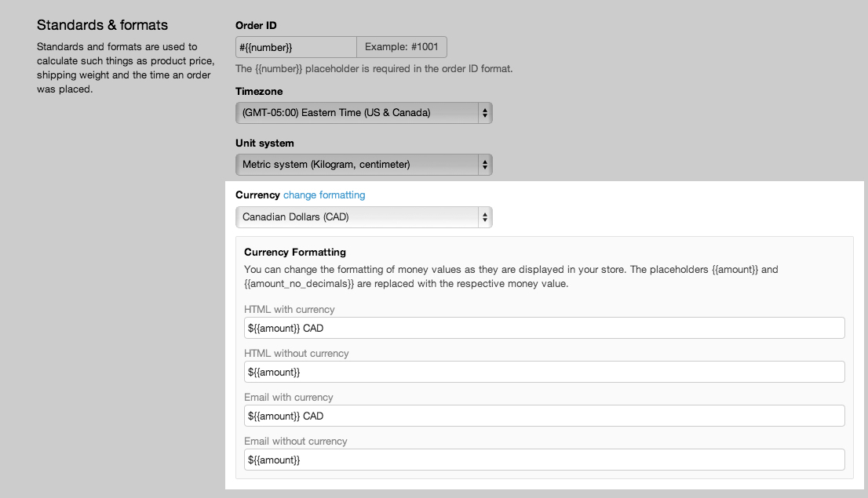Click the {{number}} placeholder help text
Image resolution: width=868 pixels, height=498 pixels.
tap(374, 68)
